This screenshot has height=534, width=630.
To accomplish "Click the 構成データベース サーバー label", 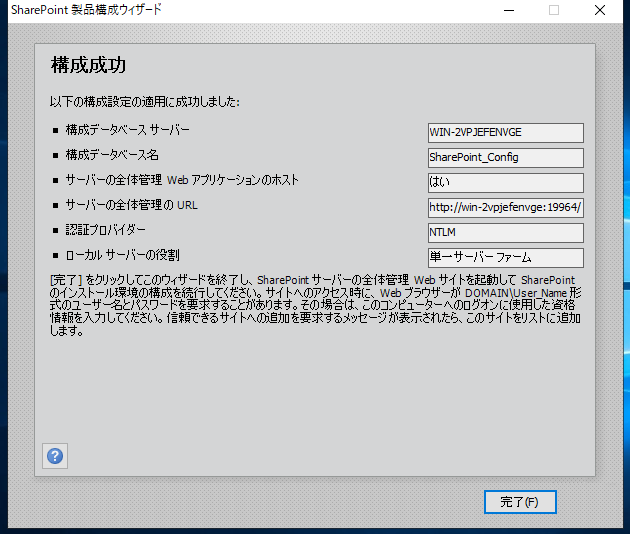I will [x=127, y=130].
